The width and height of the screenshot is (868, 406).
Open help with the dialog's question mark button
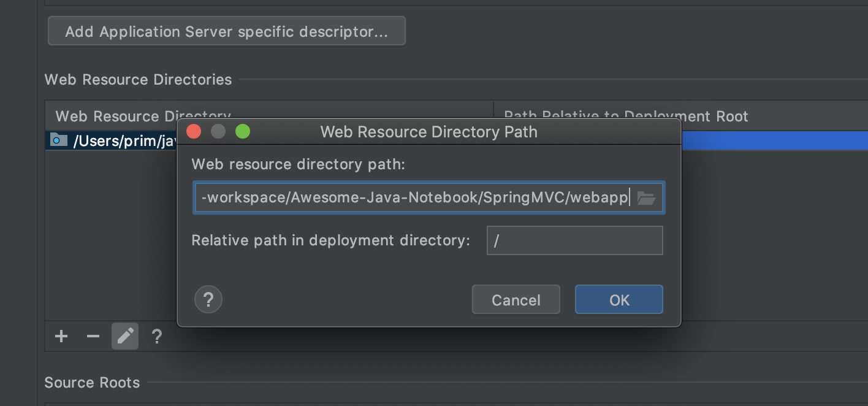208,300
